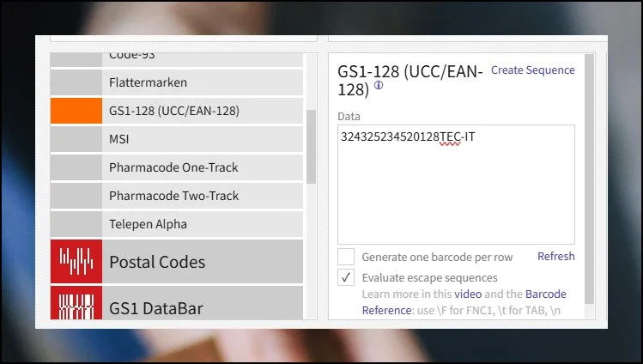Click the gray box beside Telepen Alpha
The height and width of the screenshot is (364, 643).
pyautogui.click(x=74, y=224)
